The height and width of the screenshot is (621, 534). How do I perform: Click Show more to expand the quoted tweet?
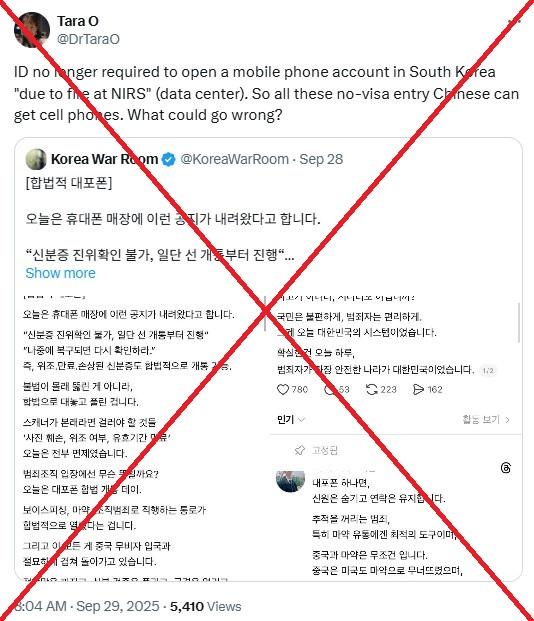point(61,273)
